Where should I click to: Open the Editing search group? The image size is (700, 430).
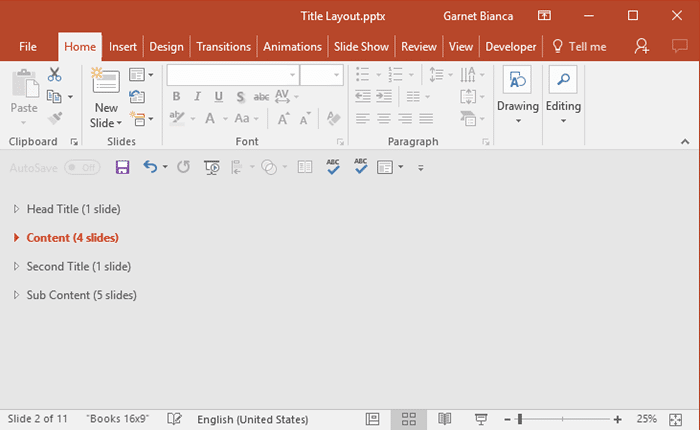tap(563, 96)
